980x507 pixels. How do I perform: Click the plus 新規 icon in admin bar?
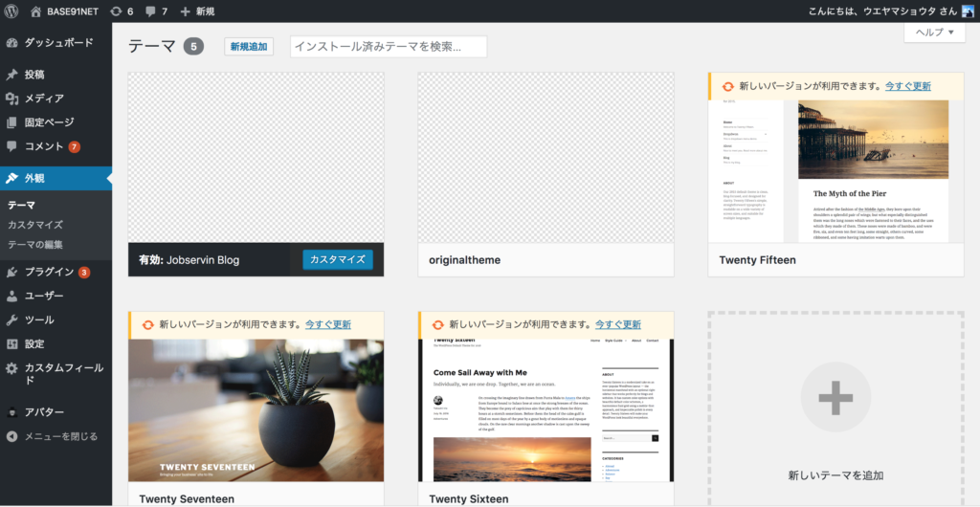tap(185, 11)
